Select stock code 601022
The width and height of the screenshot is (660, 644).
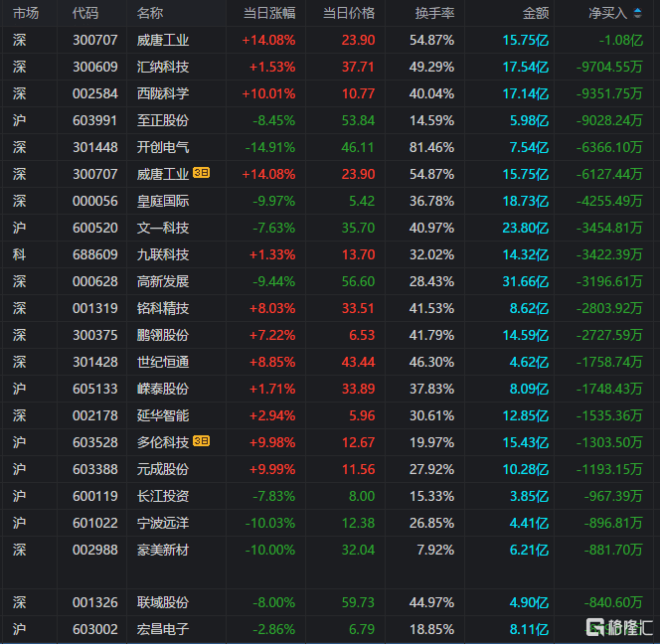pos(95,523)
